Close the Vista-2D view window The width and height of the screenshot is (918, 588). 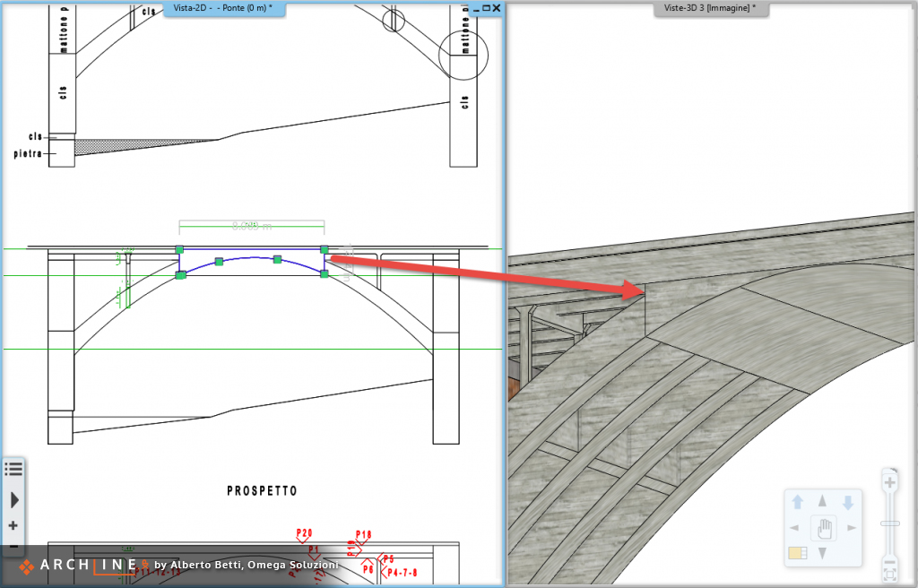pyautogui.click(x=497, y=8)
